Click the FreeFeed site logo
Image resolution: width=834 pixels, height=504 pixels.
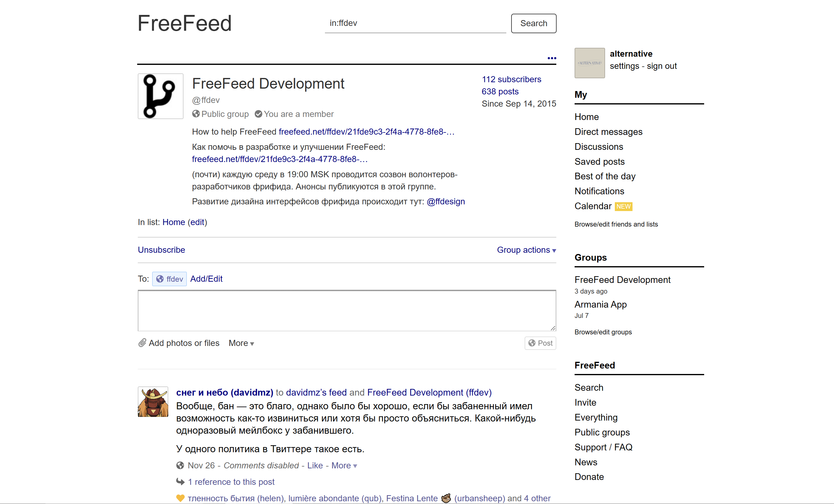coord(184,23)
